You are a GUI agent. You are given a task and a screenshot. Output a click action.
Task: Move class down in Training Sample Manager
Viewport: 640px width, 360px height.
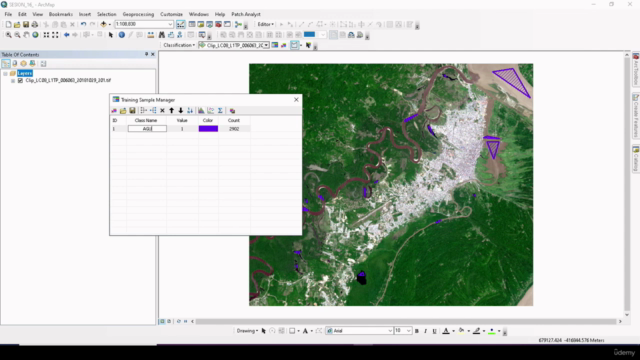[180, 111]
